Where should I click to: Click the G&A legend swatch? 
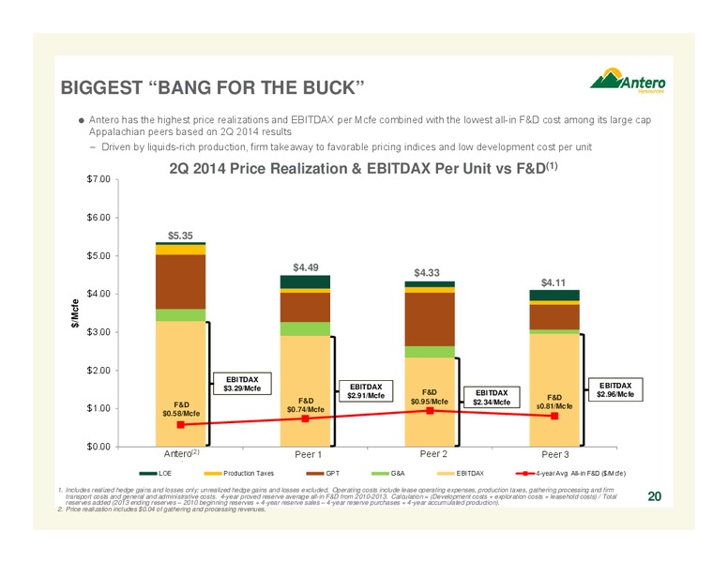380,473
